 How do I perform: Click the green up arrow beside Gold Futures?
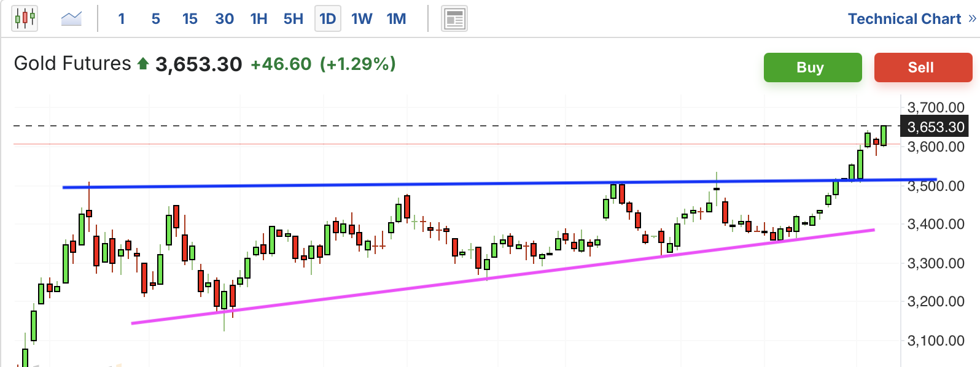pos(143,64)
